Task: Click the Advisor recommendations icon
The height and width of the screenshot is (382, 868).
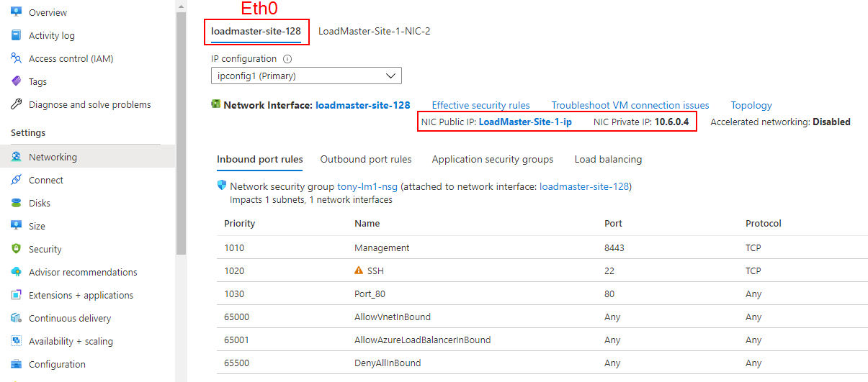Action: [16, 272]
